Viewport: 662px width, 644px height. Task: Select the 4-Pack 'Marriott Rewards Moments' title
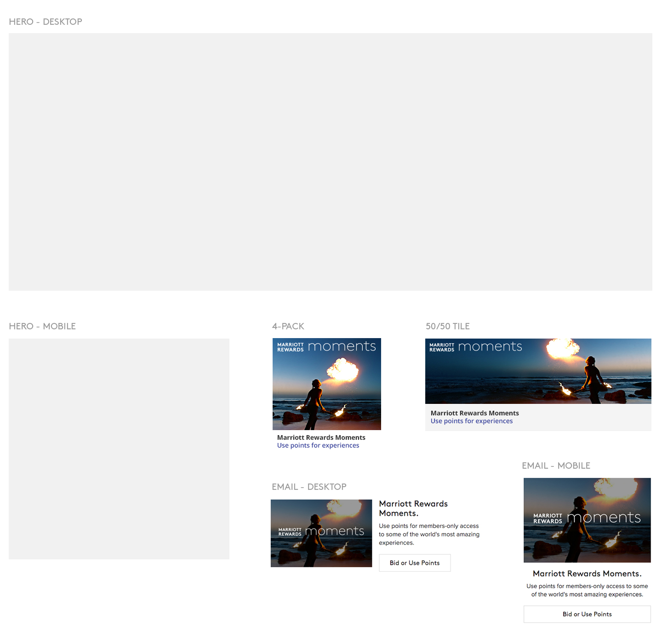[x=321, y=437]
